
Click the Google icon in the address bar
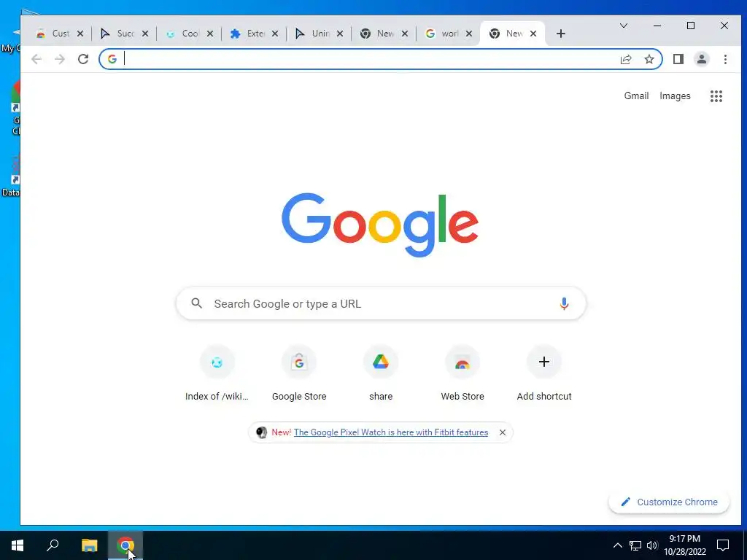(x=112, y=59)
